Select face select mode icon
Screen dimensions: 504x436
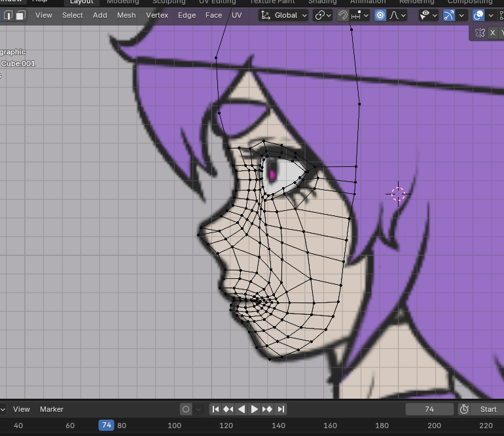(x=20, y=15)
